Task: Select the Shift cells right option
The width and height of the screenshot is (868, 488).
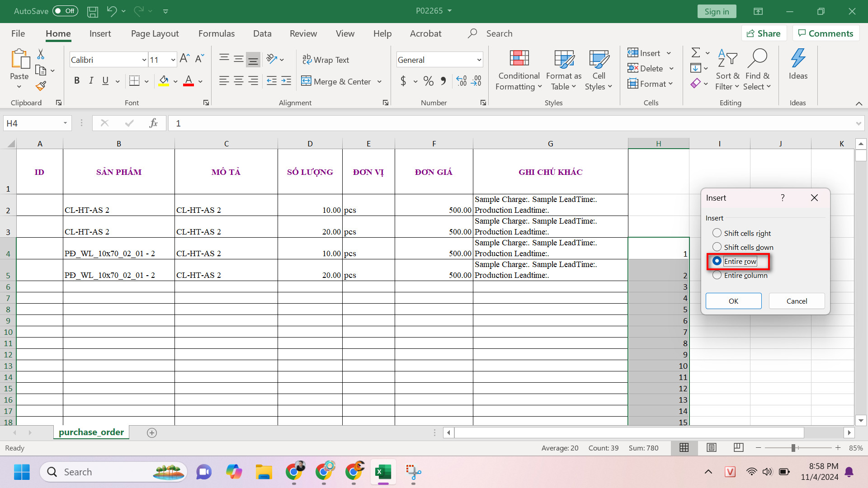Action: tap(717, 233)
